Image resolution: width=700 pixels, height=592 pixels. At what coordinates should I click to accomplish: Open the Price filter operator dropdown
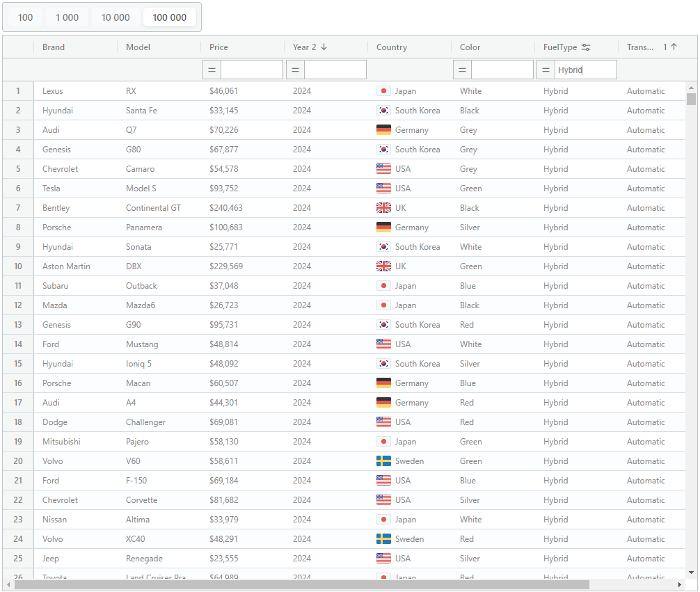(x=212, y=70)
